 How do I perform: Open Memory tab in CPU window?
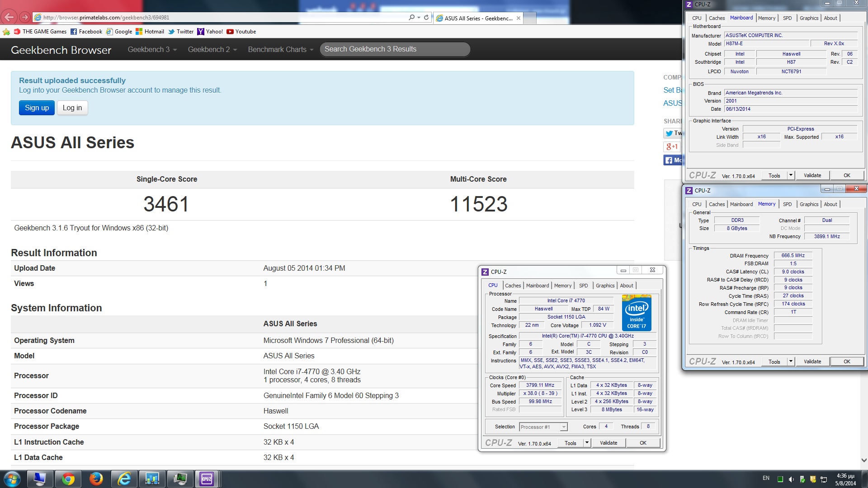click(563, 286)
